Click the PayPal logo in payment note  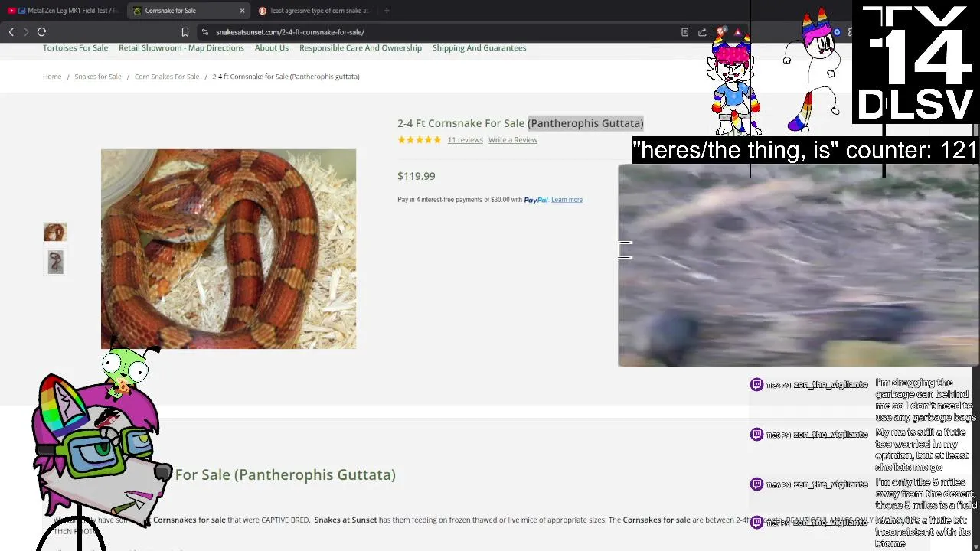(x=536, y=200)
